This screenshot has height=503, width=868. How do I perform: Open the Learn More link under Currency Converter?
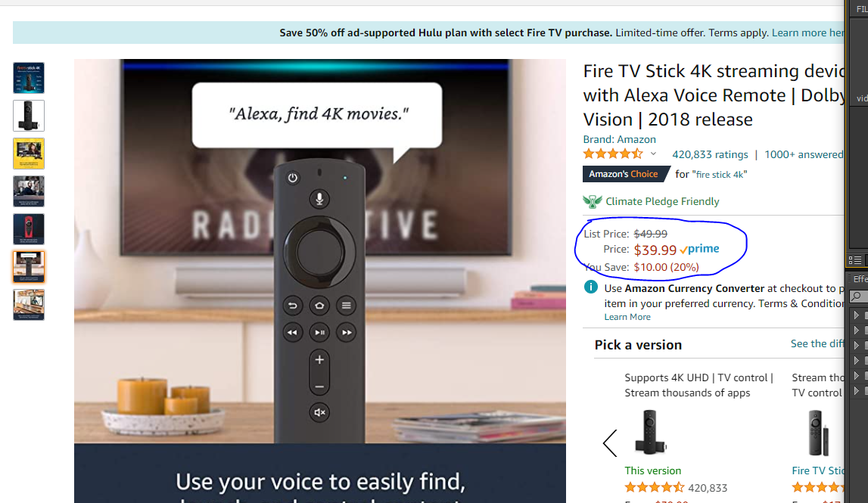[x=627, y=317]
